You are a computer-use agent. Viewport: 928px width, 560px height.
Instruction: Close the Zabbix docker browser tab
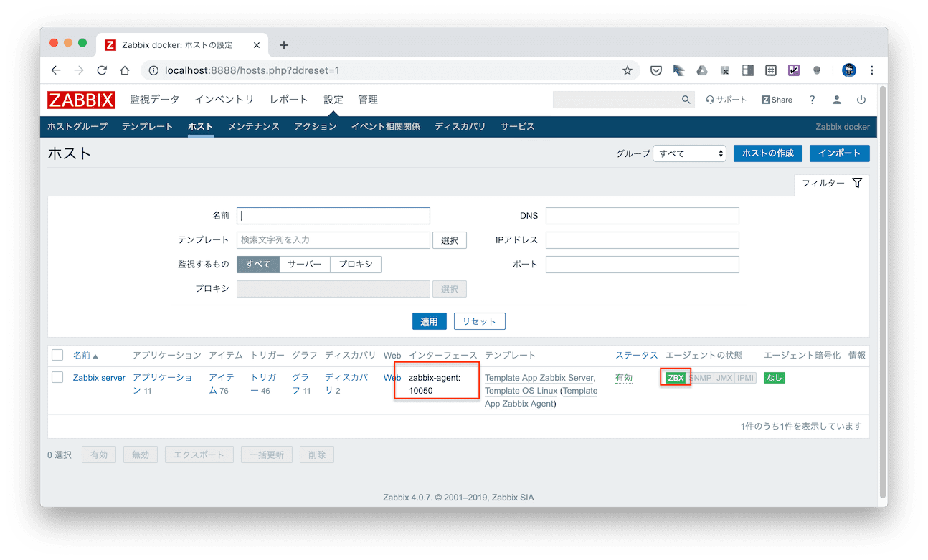[x=257, y=45]
